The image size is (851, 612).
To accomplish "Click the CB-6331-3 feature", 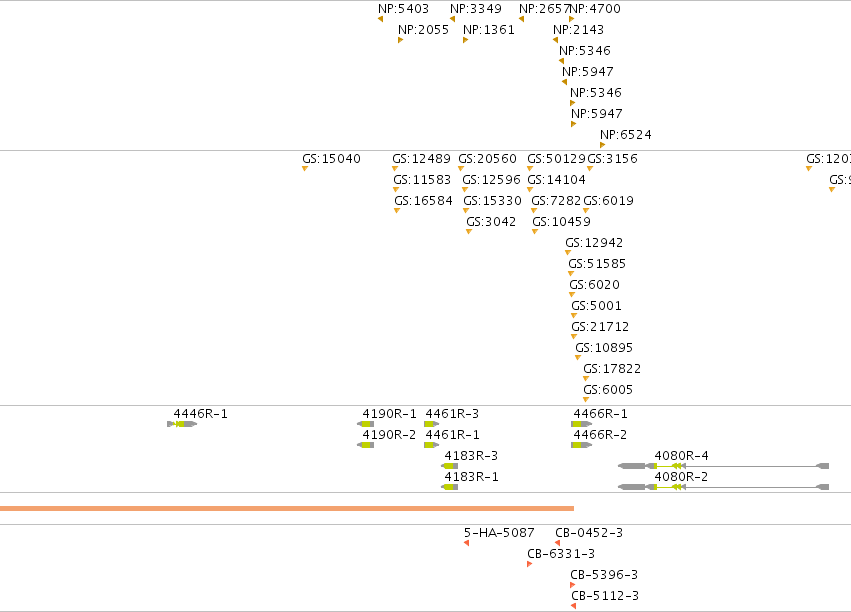I will tap(529, 564).
